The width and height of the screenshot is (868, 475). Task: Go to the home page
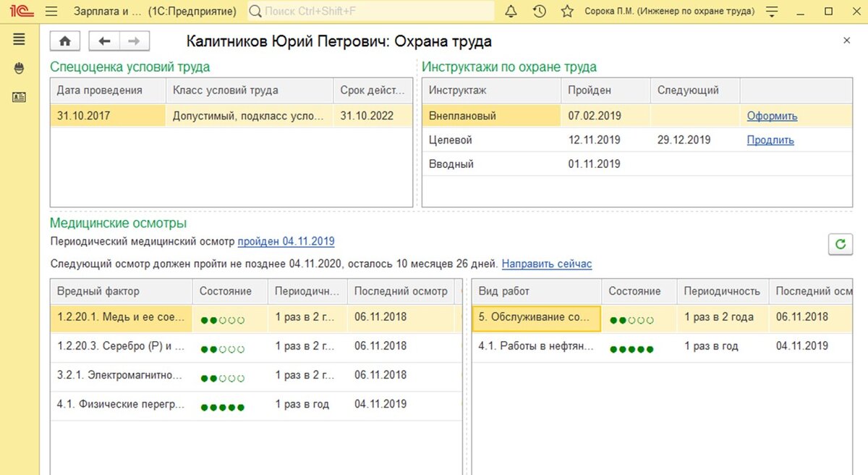(x=65, y=41)
